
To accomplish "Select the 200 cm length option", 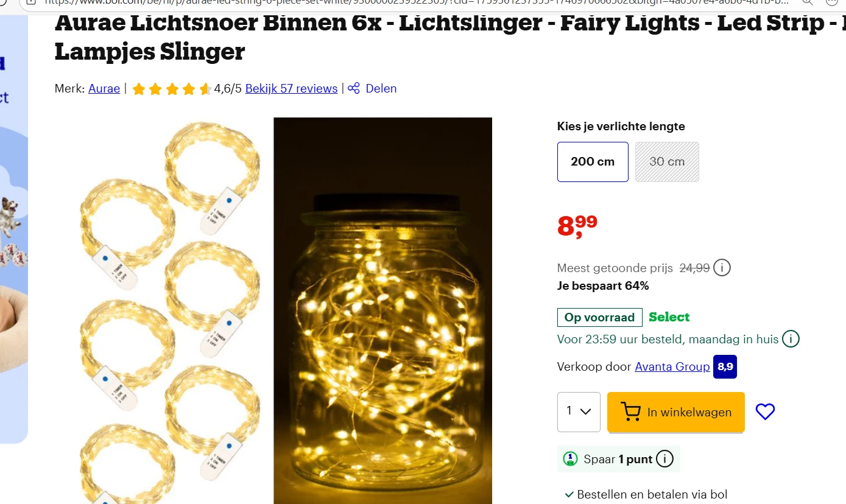I will pyautogui.click(x=593, y=162).
